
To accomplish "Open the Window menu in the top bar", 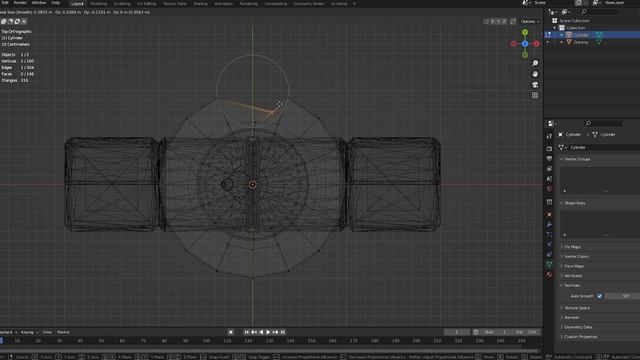I will pos(39,3).
